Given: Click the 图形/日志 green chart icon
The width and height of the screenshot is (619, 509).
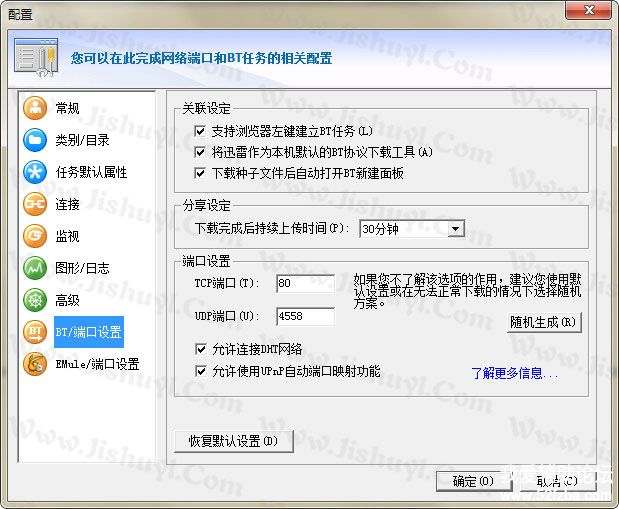Looking at the screenshot, I should [35, 268].
